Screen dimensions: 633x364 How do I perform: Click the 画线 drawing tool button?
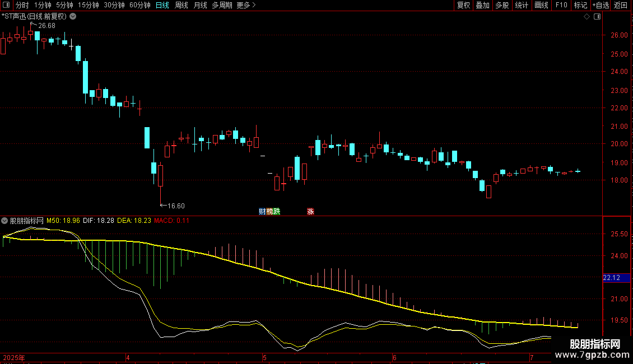[x=541, y=5]
